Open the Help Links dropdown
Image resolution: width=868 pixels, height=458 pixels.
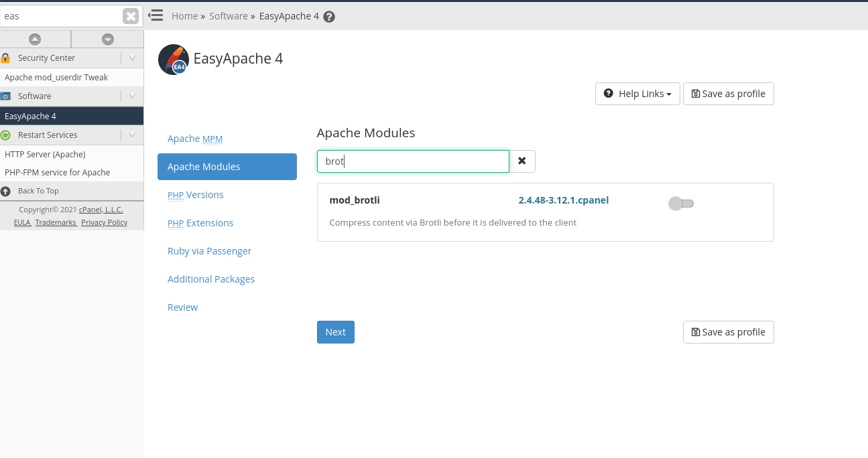(x=637, y=94)
